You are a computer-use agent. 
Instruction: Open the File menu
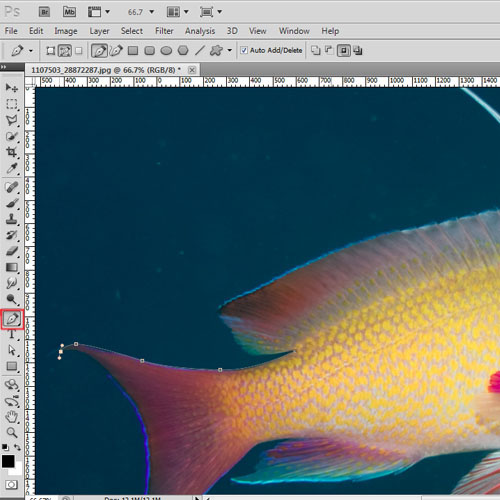11,31
